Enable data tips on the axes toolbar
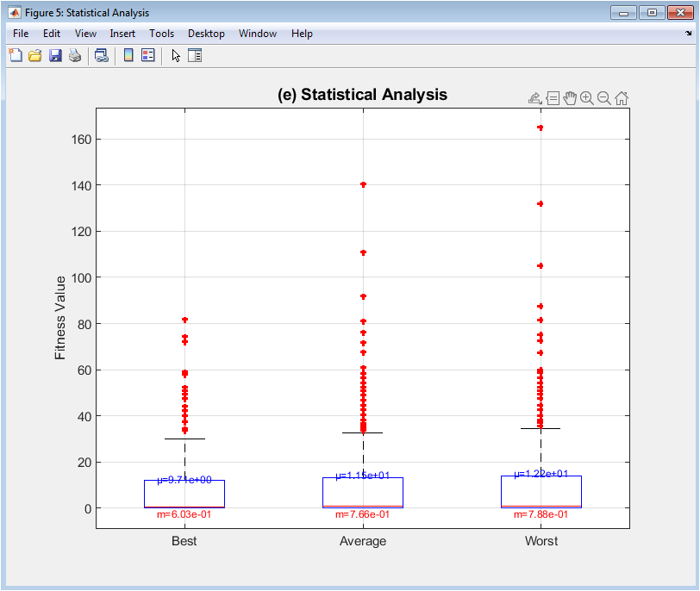The height and width of the screenshot is (591, 700). pos(553,98)
